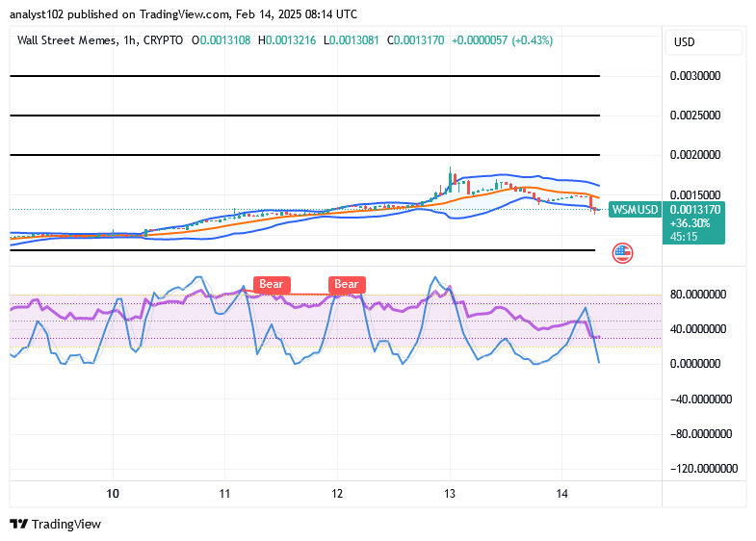This screenshot has height=541, width=756.
Task: Click the 0.0025000 price axis label
Action: (x=695, y=116)
